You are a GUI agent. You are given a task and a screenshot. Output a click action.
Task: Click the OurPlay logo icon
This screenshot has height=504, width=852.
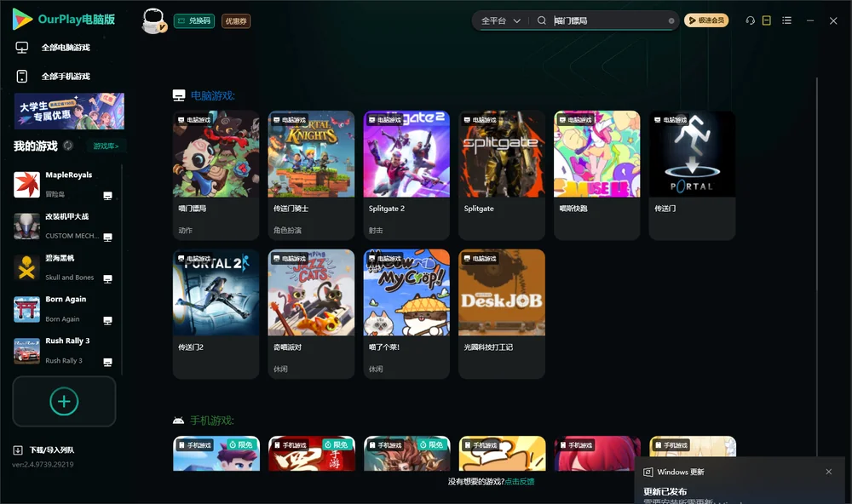22,19
